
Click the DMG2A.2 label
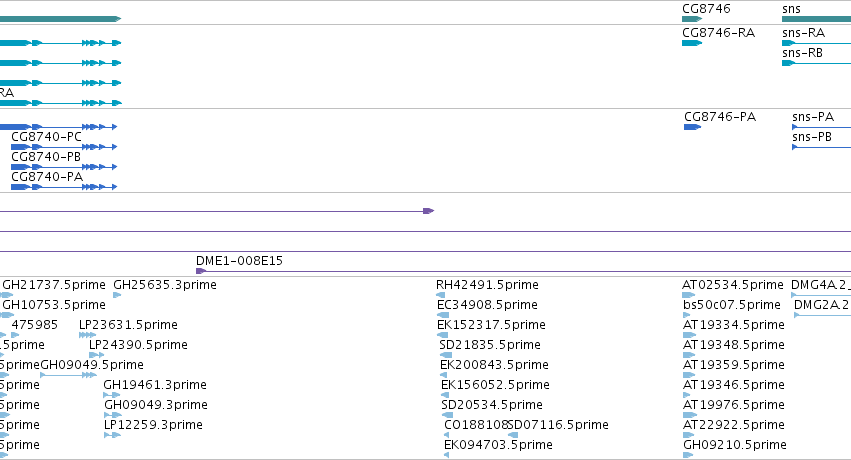(822, 305)
